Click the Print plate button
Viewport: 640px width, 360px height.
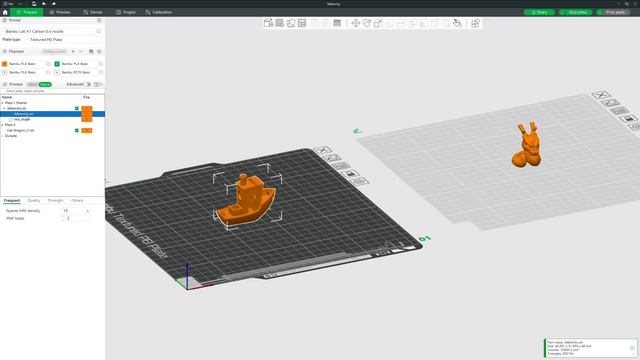point(616,12)
